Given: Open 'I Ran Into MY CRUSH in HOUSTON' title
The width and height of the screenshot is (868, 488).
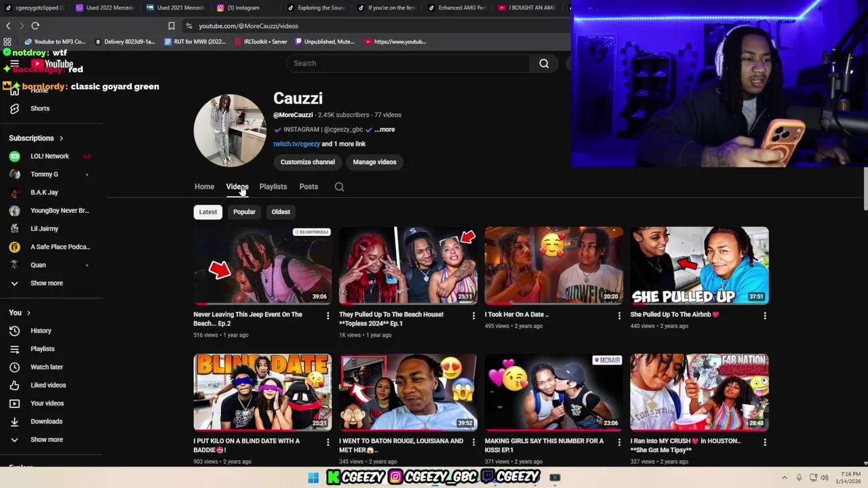Looking at the screenshot, I should (685, 445).
